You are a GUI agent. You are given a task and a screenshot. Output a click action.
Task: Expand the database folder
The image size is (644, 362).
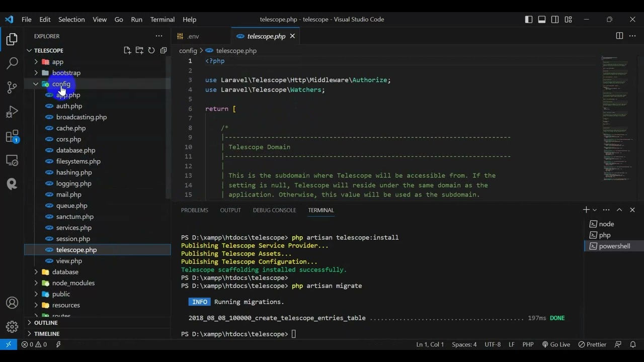coord(36,272)
